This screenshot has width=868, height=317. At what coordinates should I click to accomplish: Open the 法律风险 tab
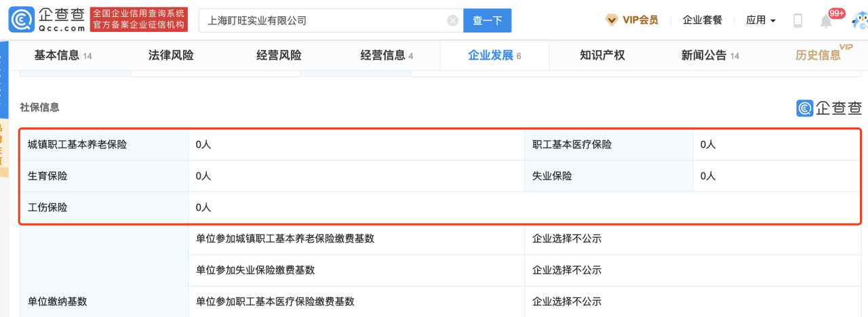[x=171, y=56]
